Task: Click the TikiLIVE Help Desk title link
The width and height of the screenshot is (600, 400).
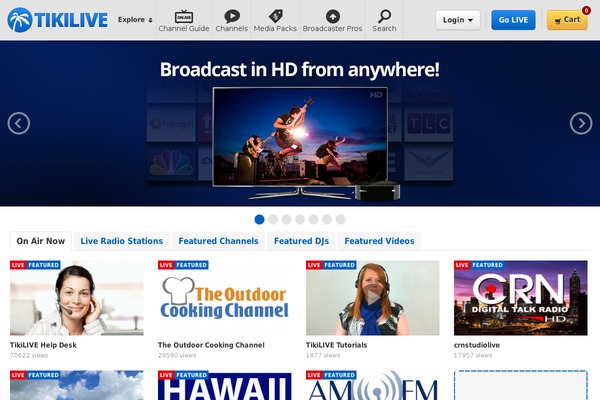Action: [43, 345]
